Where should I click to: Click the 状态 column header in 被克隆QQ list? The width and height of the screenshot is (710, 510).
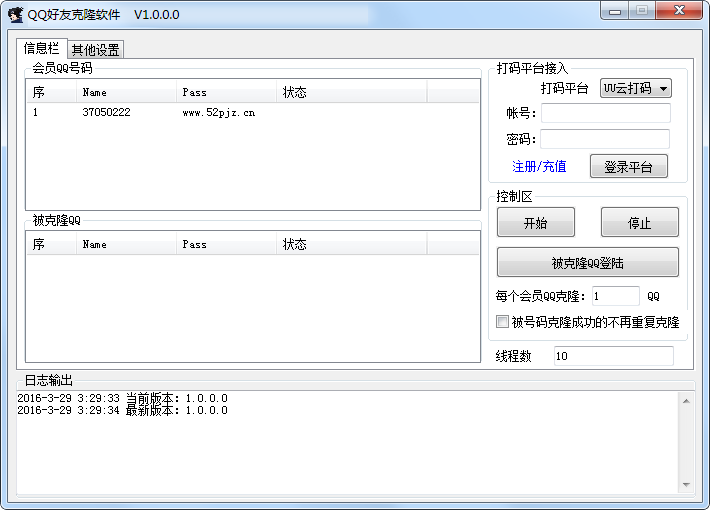pos(350,244)
